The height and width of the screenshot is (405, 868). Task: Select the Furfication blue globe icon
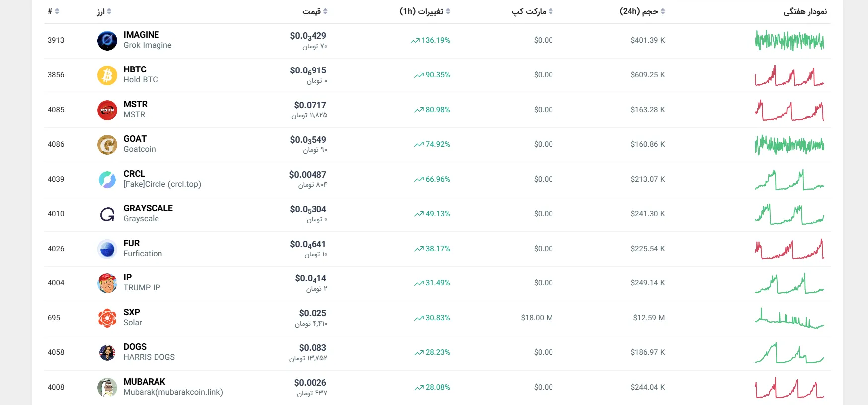[107, 249]
